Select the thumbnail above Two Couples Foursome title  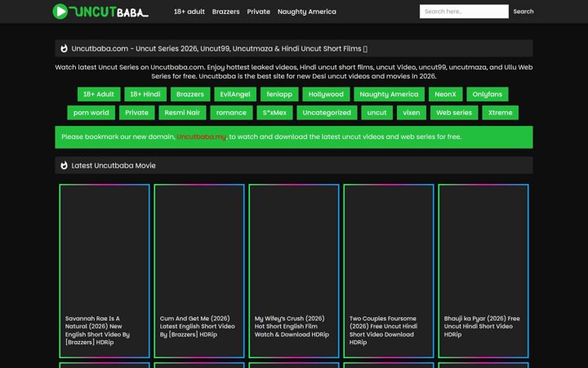coord(389,249)
